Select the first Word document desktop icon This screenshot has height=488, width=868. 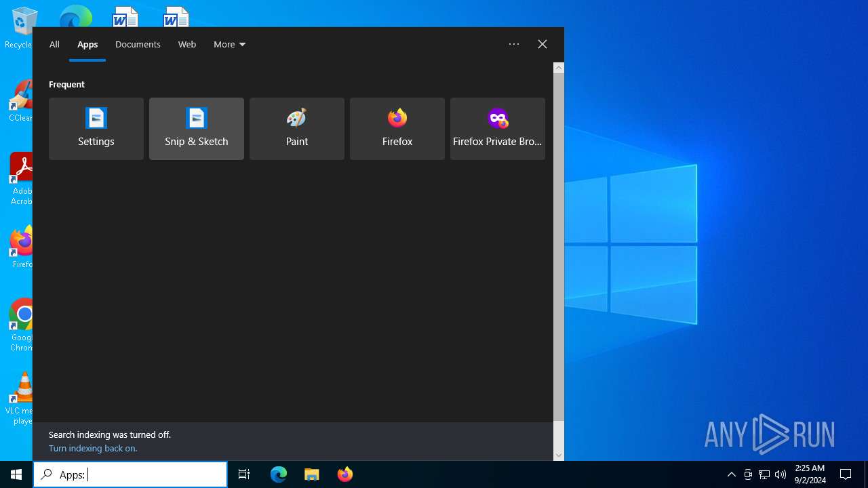coord(125,16)
